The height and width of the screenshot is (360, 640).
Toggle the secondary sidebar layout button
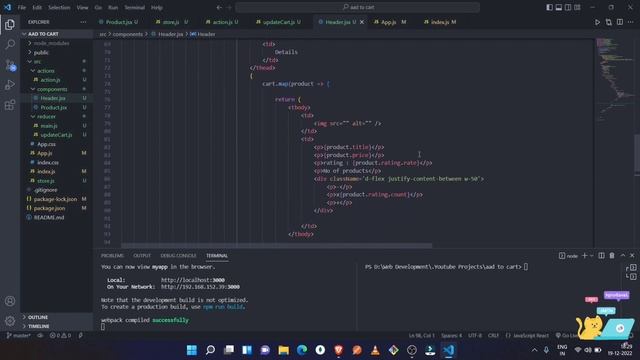click(x=568, y=7)
